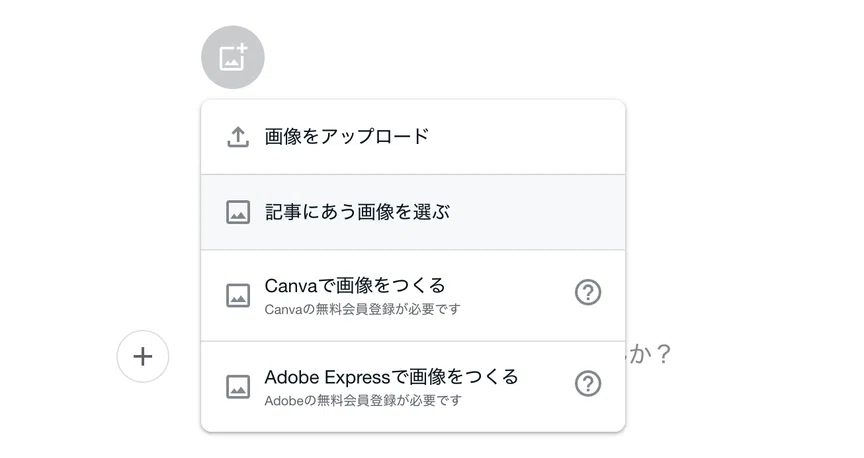Click the Canva title text
The image size is (864, 458).
[x=291, y=286]
